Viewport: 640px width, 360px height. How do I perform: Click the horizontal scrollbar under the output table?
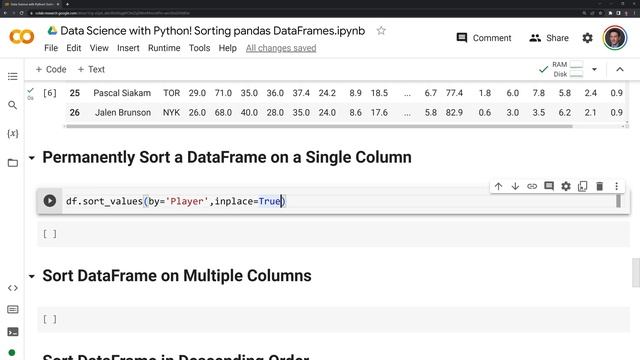click(x=319, y=126)
